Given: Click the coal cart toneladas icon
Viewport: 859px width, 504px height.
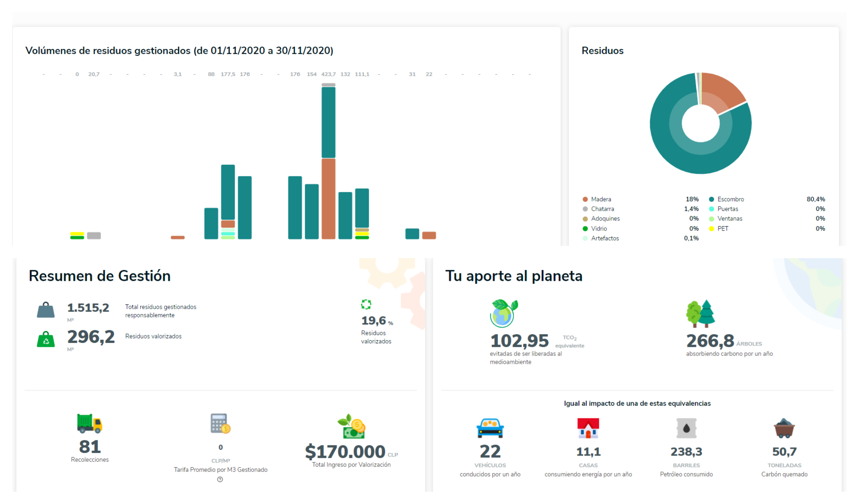Looking at the screenshot, I should [x=784, y=428].
